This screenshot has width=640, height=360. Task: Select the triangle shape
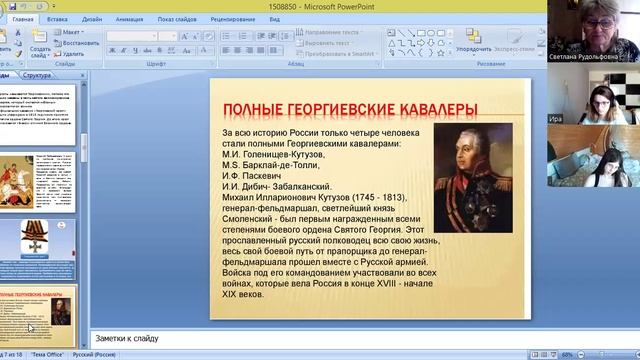(391, 43)
